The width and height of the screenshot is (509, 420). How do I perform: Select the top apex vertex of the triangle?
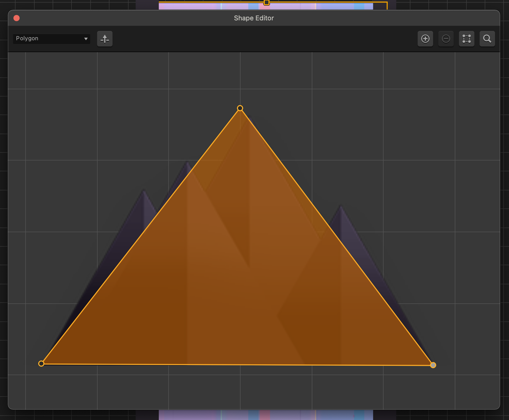pyautogui.click(x=240, y=108)
